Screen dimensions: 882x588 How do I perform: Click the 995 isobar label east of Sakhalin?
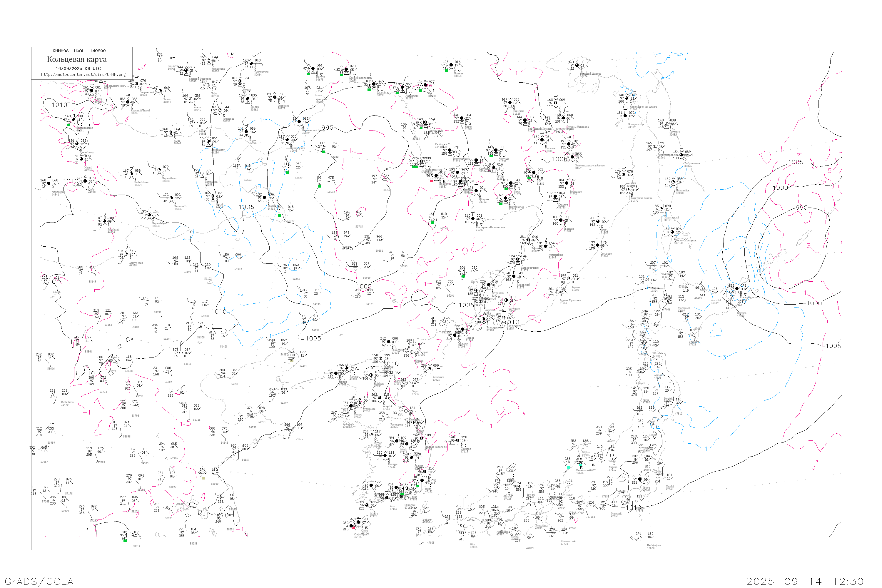[x=801, y=207]
